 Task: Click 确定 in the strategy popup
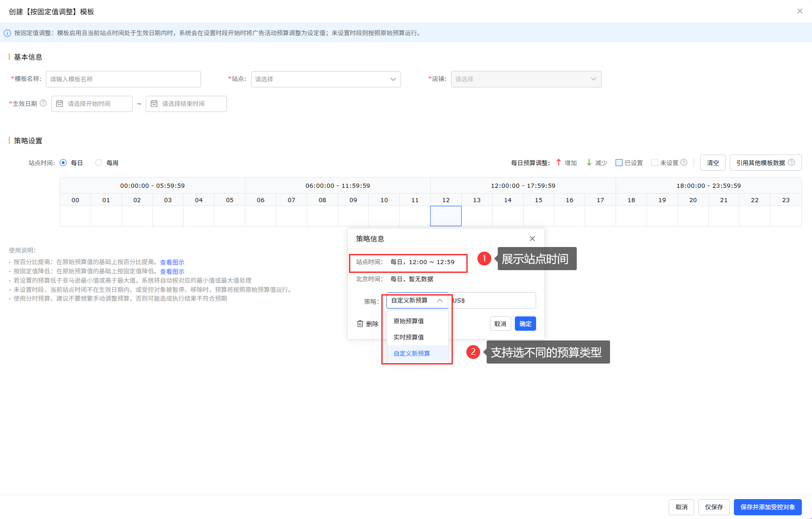pos(525,324)
